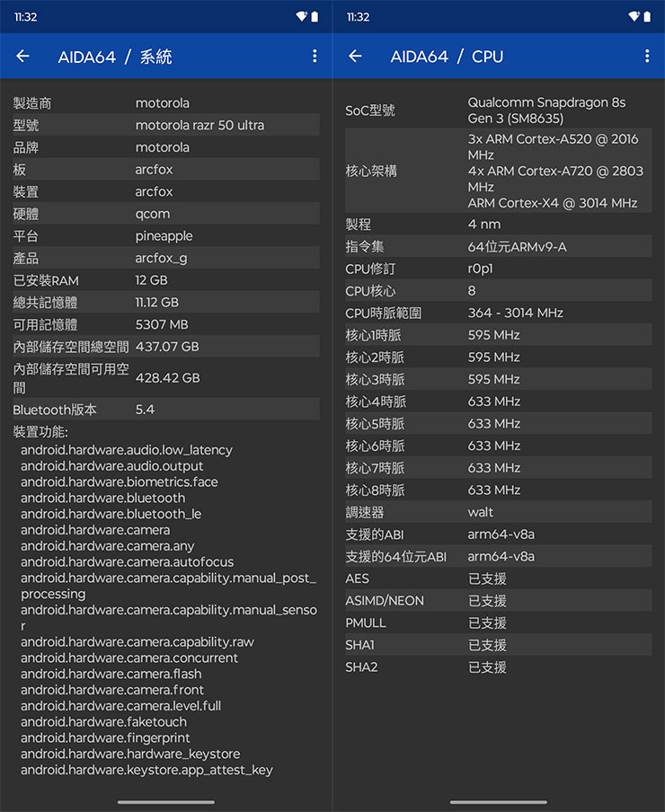This screenshot has height=812, width=665.
Task: Select the CPU時脈範圍 row
Action: click(498, 313)
